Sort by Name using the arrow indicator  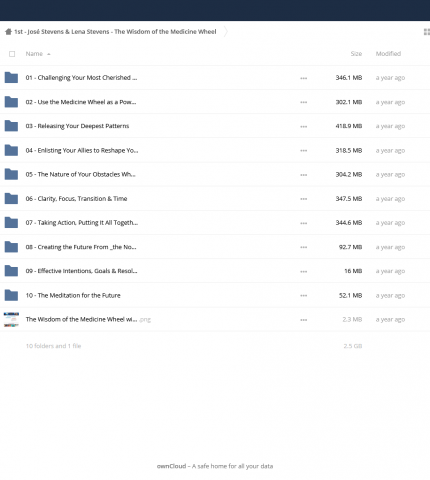click(49, 54)
